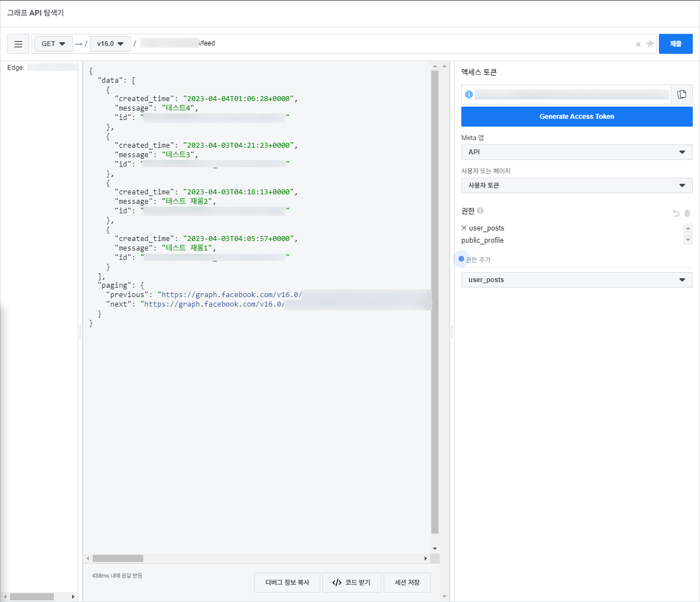The image size is (700, 602).
Task: Click the response vertical scrollbar thumb
Action: tap(435, 303)
